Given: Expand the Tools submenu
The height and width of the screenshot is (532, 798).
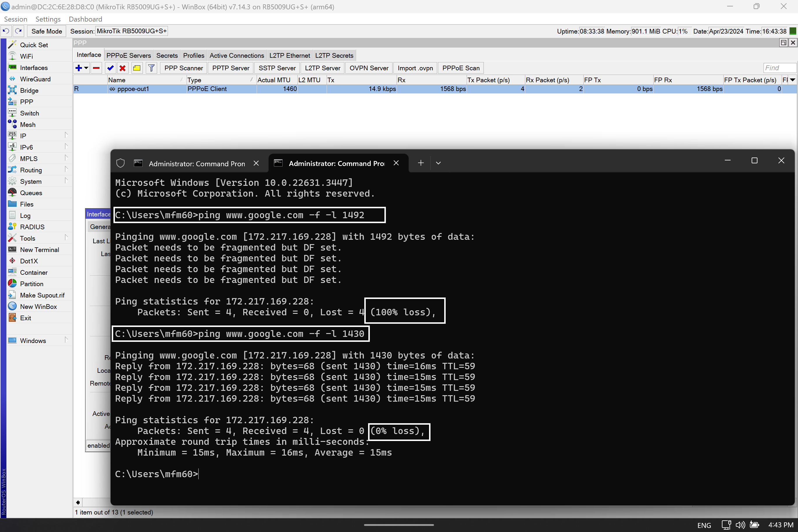Looking at the screenshot, I should pos(66,238).
